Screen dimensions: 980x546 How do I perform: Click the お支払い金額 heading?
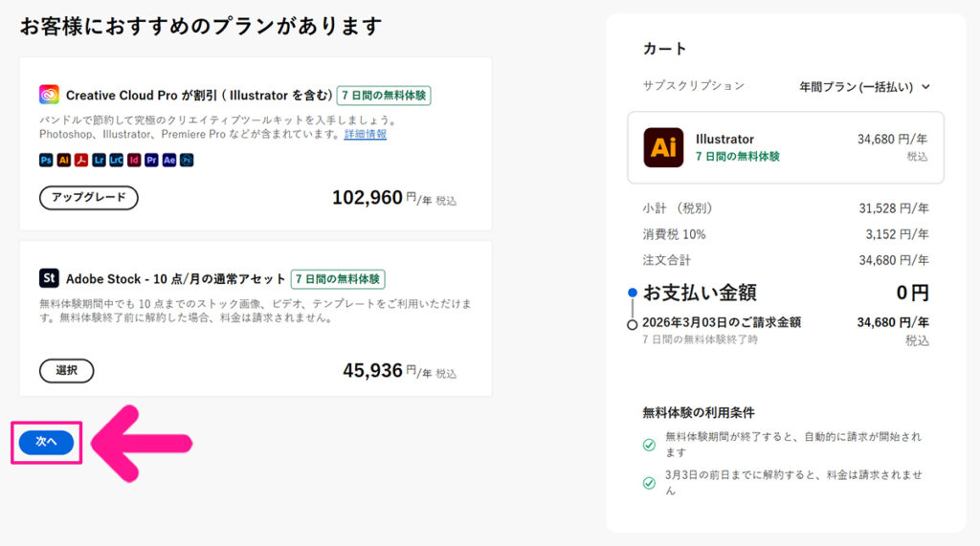[700, 293]
